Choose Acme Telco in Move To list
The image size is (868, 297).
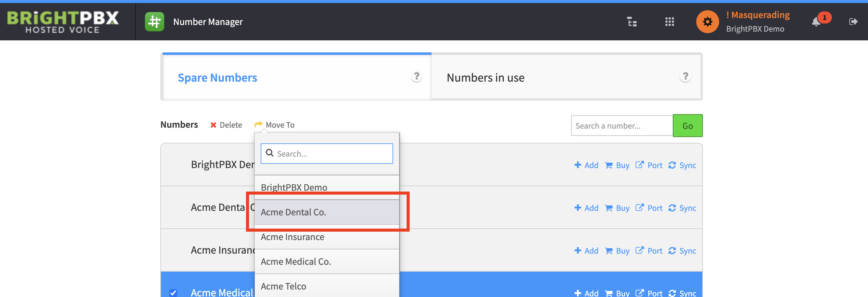(x=327, y=286)
